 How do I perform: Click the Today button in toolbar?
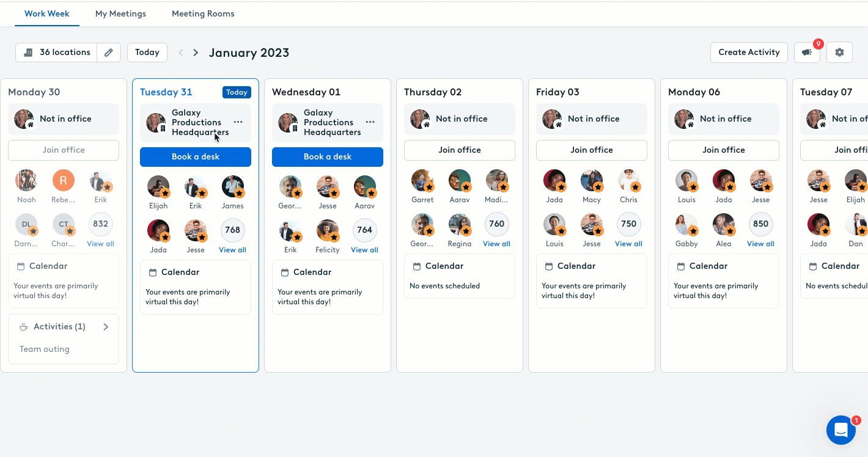tap(147, 53)
